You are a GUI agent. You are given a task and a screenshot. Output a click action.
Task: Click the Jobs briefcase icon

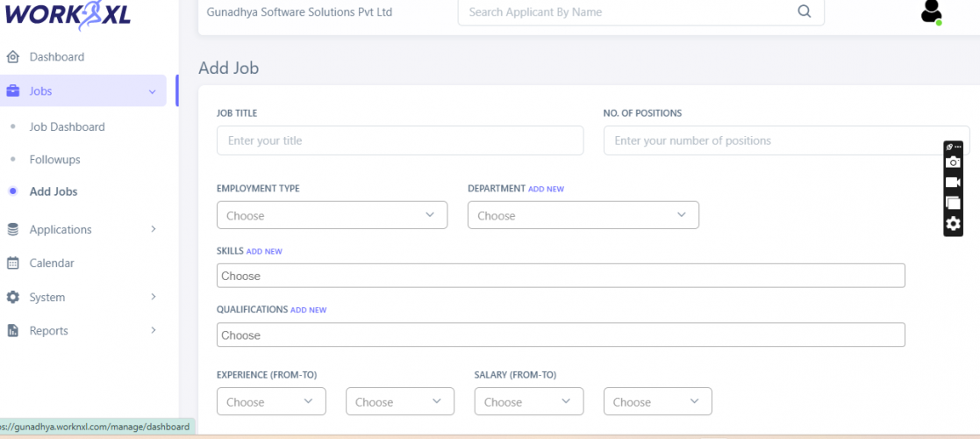click(x=12, y=91)
